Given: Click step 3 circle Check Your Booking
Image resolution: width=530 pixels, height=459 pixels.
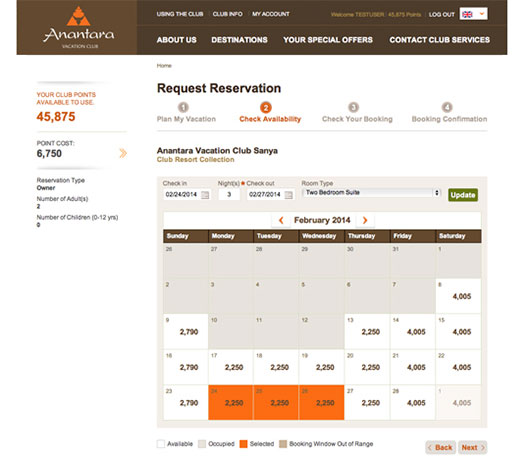Looking at the screenshot, I should (x=354, y=107).
